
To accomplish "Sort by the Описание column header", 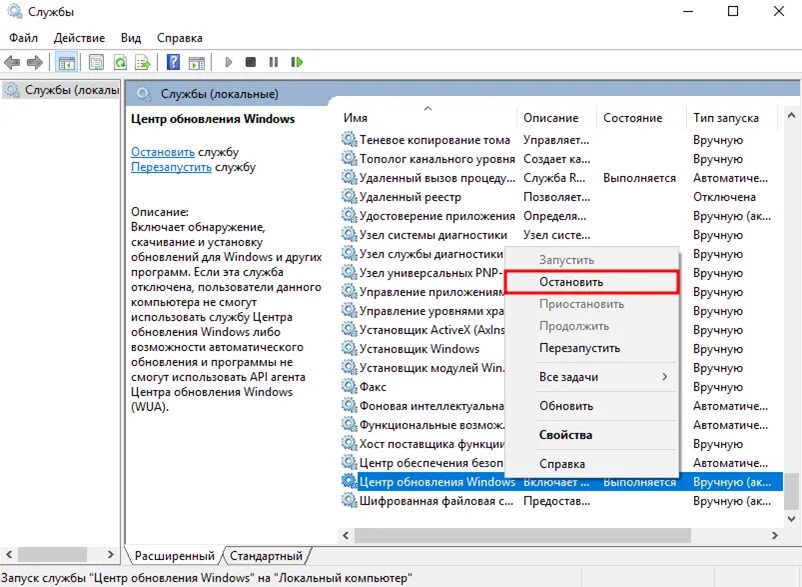I will click(556, 118).
